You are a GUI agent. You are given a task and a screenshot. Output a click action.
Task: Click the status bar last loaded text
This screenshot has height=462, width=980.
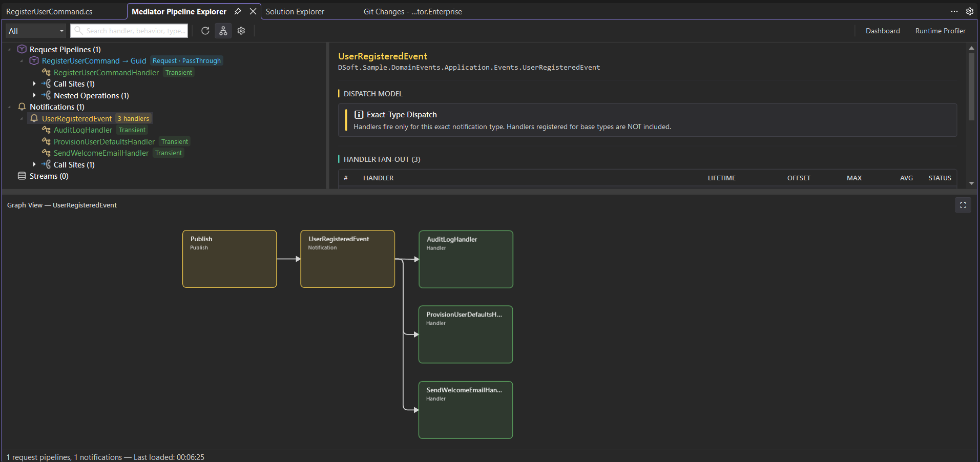pyautogui.click(x=169, y=457)
